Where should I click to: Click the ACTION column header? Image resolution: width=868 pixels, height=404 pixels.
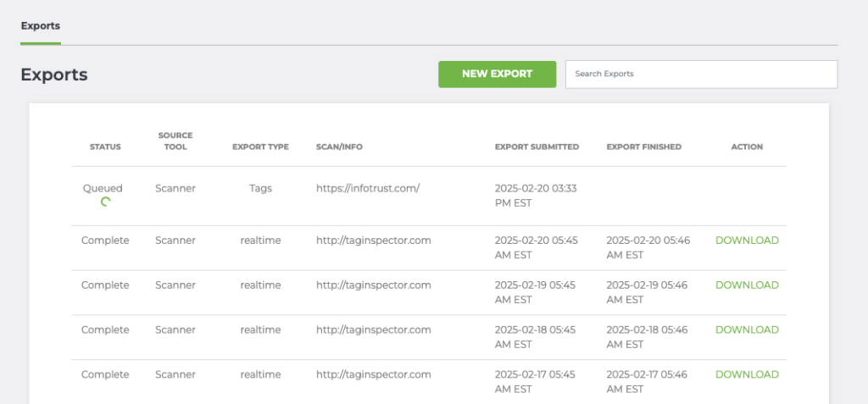coord(747,147)
